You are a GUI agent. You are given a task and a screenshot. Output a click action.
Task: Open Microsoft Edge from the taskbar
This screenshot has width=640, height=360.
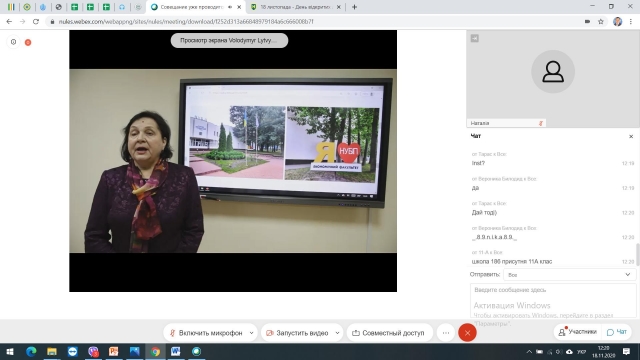31,351
